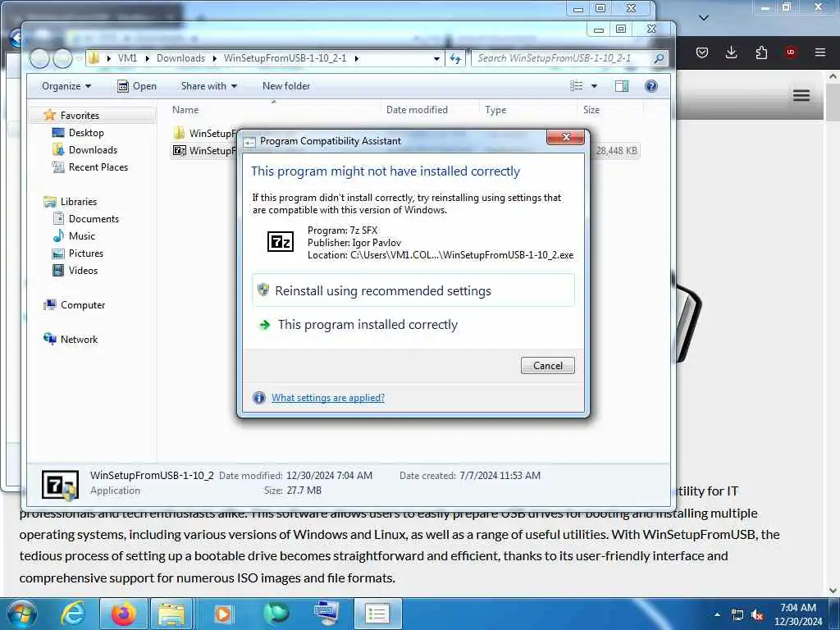Open Videos library
The width and height of the screenshot is (840, 630).
click(x=83, y=270)
